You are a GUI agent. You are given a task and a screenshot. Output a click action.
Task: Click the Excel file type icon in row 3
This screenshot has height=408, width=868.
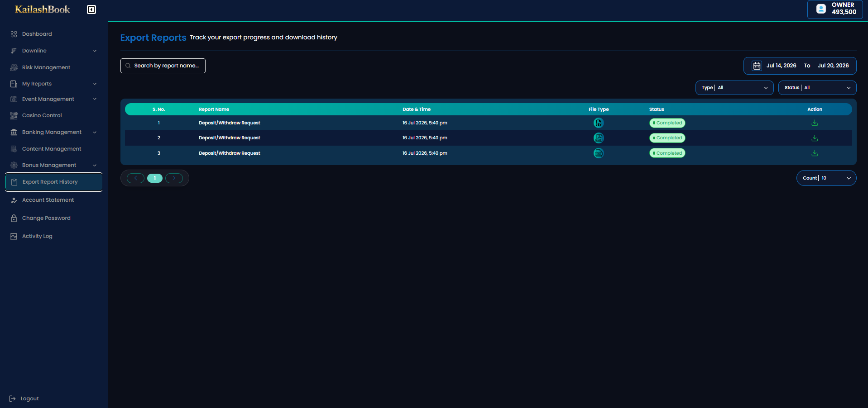click(599, 153)
